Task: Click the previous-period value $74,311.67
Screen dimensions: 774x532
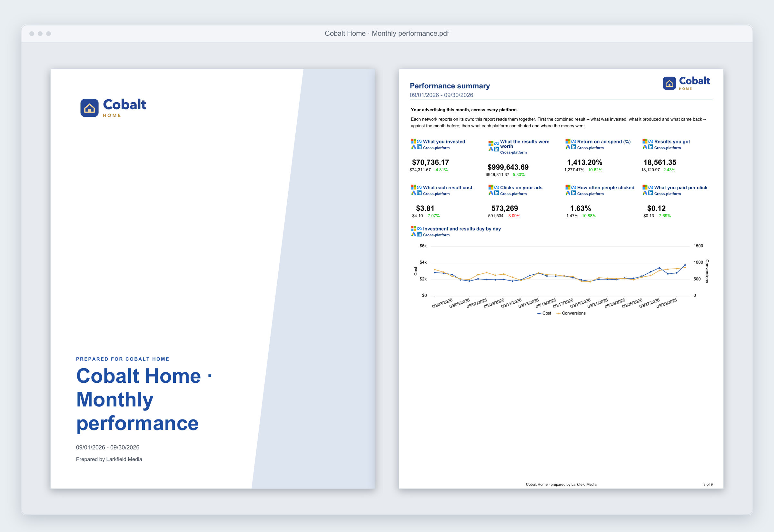Action: (x=420, y=170)
